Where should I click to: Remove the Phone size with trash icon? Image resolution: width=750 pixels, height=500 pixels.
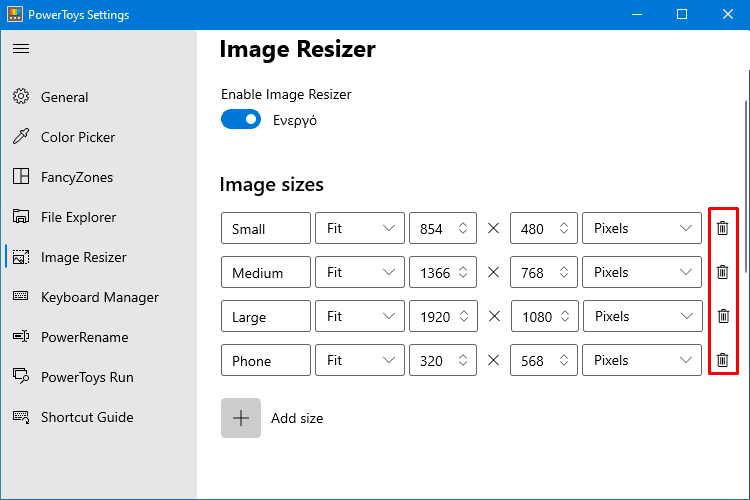click(722, 360)
